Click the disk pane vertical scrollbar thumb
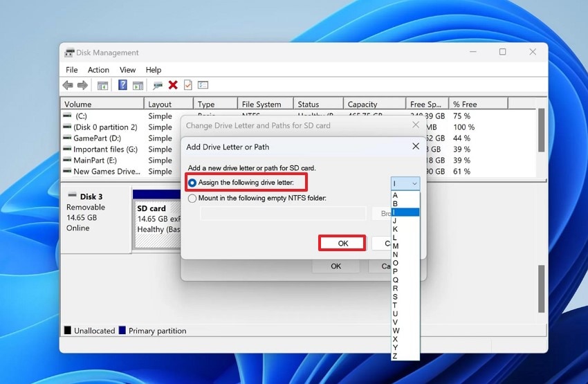588x384 pixels. [541, 289]
